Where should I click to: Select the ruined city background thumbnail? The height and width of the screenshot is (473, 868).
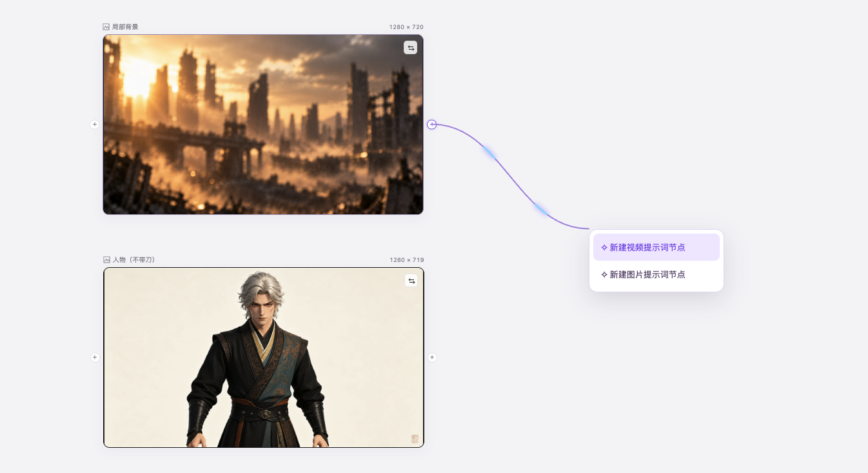(263, 125)
